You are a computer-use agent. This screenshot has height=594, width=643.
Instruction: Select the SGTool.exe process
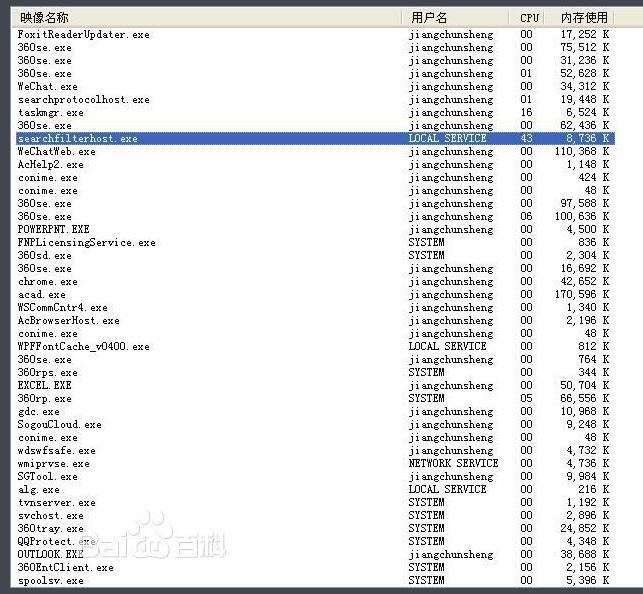(315, 476)
